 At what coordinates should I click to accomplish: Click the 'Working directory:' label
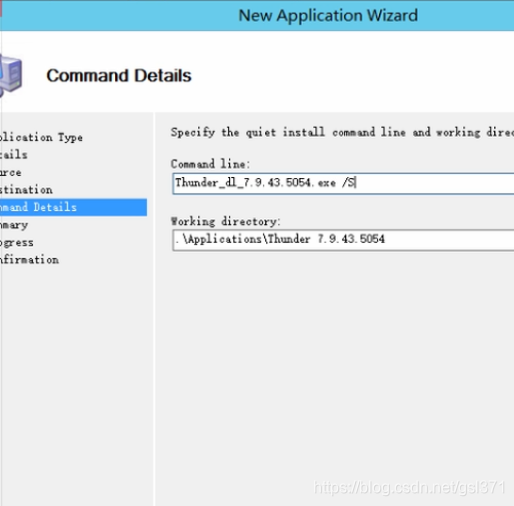226,221
